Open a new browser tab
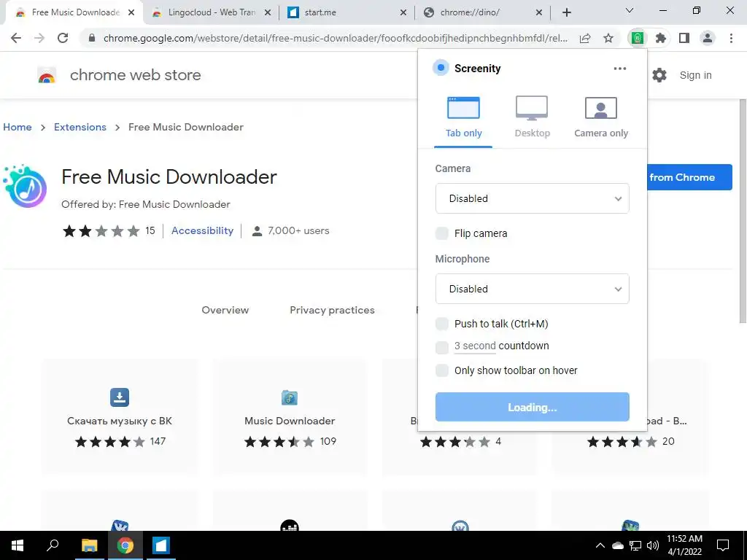 point(566,12)
